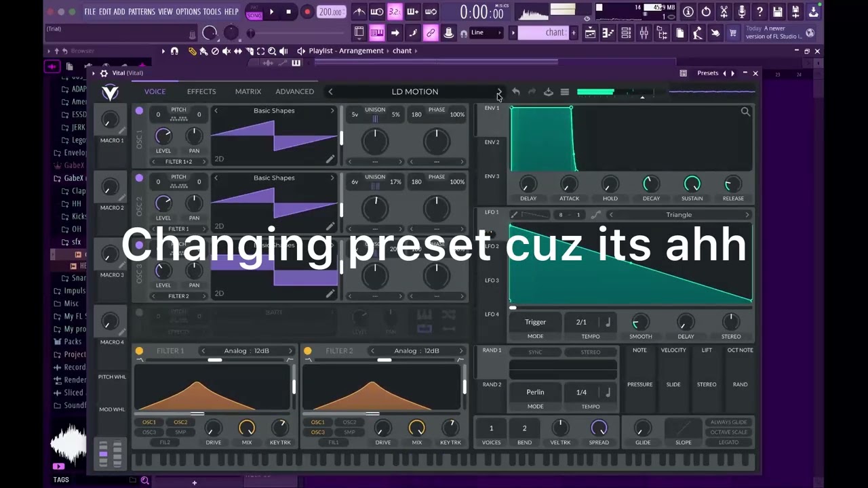Toggle OSC2 input on Filter 1
The image size is (868, 488).
pyautogui.click(x=180, y=422)
